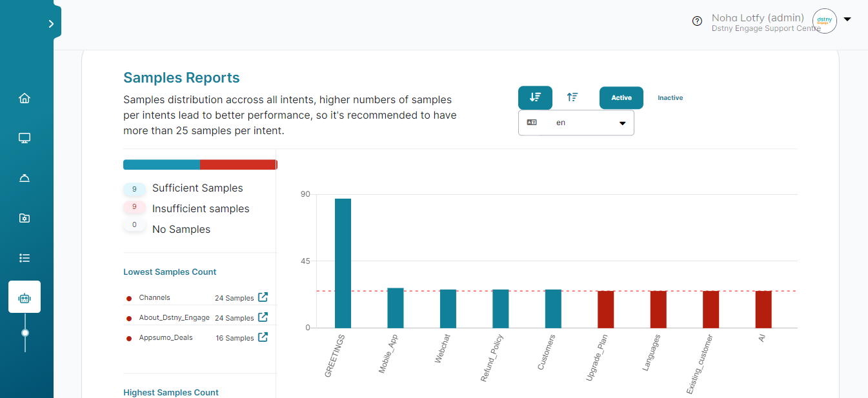Click the bell icon in the sidebar
Viewport: 868px width, 398px height.
tap(25, 177)
